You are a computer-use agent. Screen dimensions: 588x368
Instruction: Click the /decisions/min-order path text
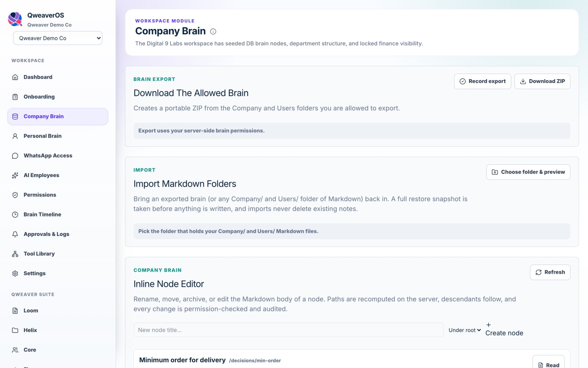coord(255,361)
